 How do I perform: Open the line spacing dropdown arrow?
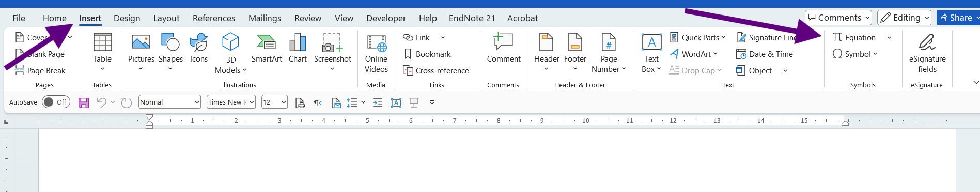point(363,102)
